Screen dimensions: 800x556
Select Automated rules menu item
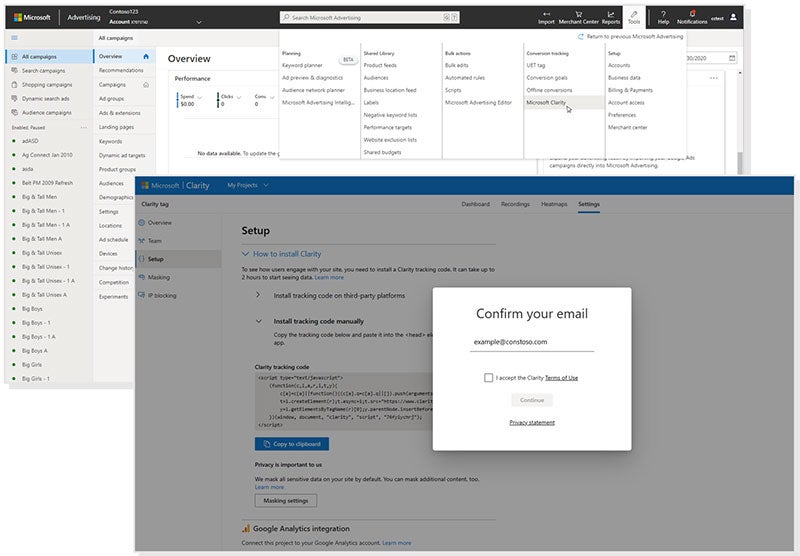tap(465, 78)
